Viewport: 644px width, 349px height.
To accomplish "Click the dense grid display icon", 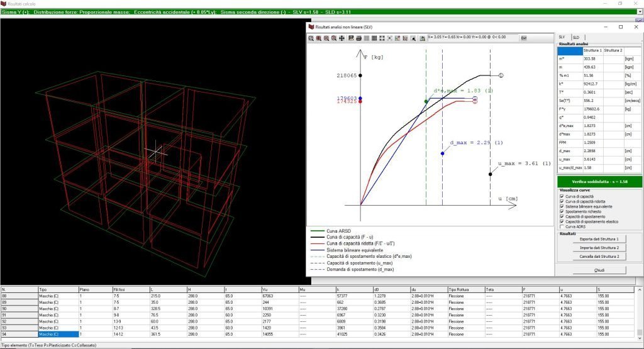I will coord(374,38).
